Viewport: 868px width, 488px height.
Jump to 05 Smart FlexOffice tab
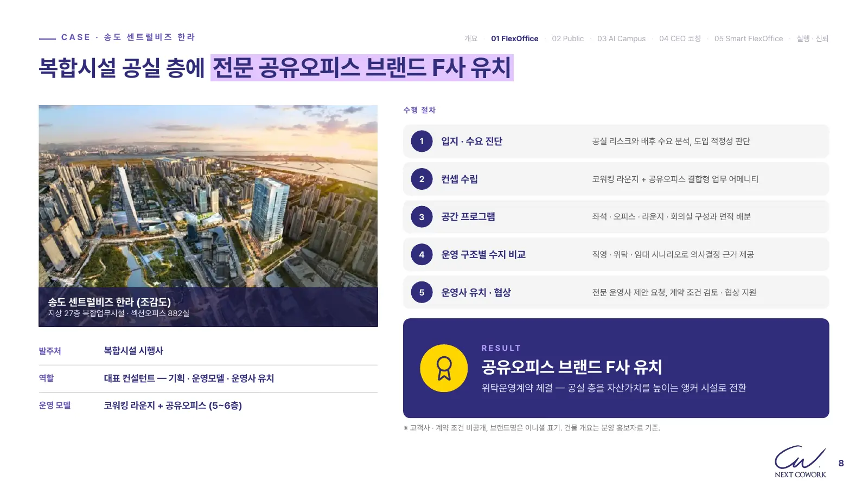click(x=749, y=38)
